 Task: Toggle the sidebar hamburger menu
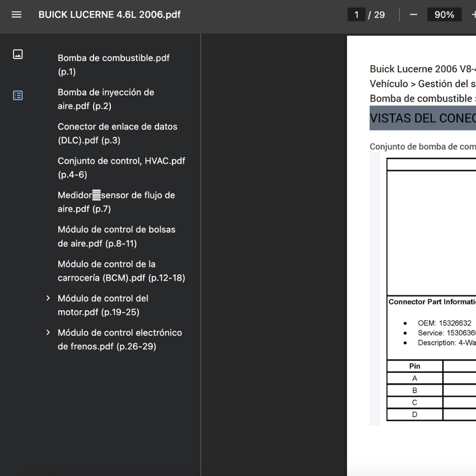[16, 15]
